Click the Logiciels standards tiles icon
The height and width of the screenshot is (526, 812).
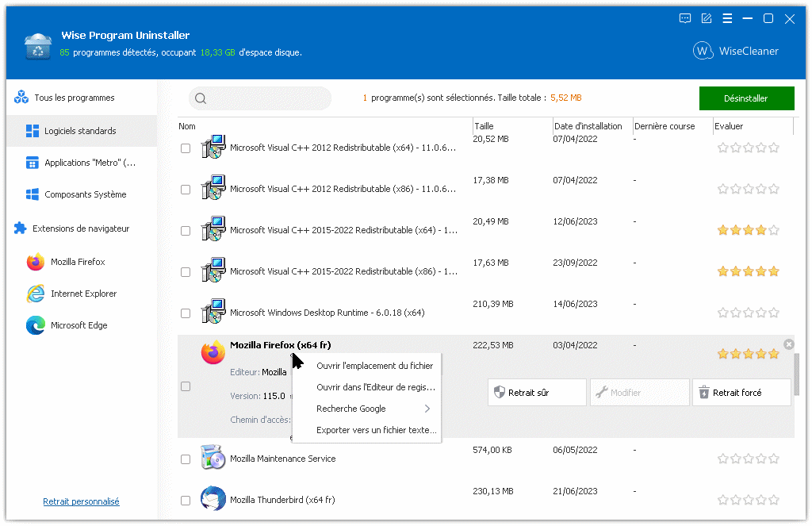[x=32, y=131]
